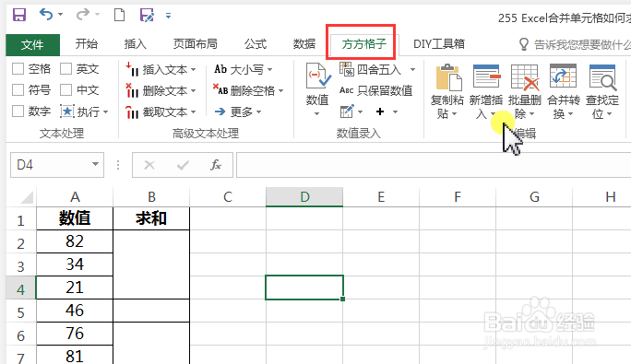Tick the 空格 checkbox
The image size is (631, 364).
coord(18,69)
